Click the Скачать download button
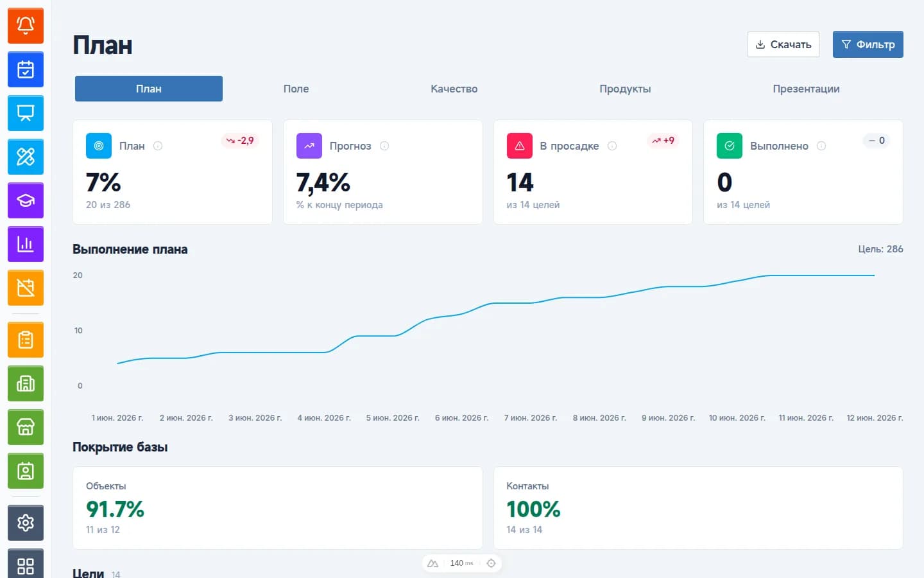 [783, 44]
